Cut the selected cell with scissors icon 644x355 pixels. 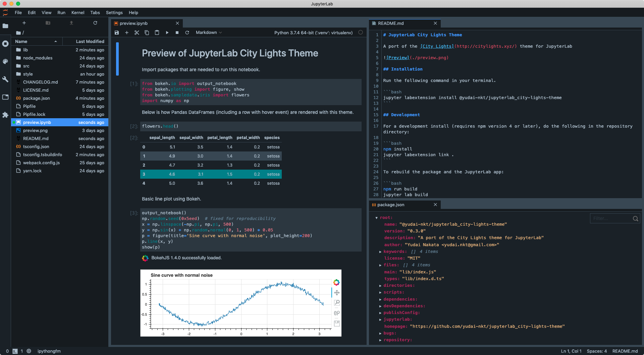tap(137, 33)
